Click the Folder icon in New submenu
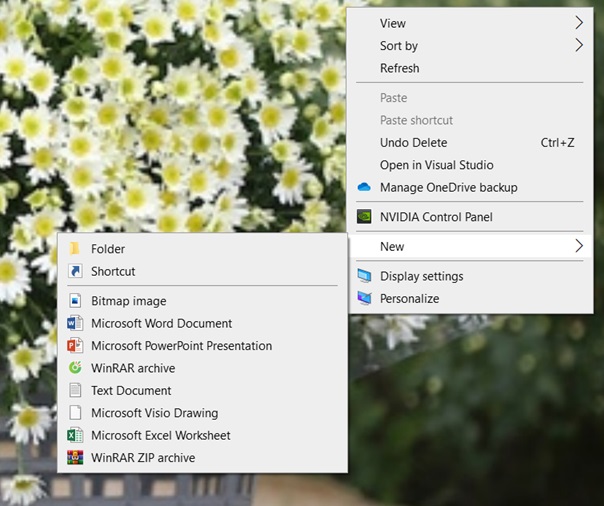 pos(74,249)
